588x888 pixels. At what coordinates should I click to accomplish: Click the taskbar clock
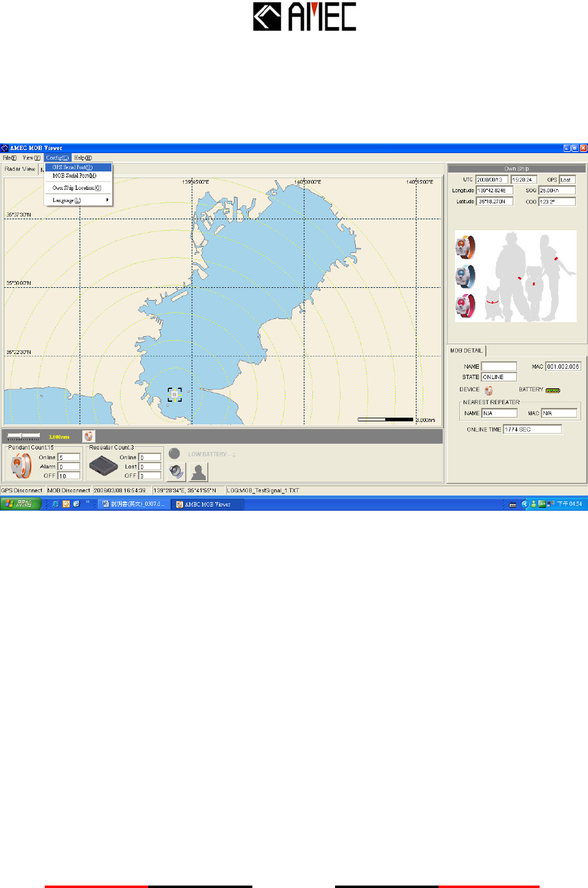click(570, 504)
